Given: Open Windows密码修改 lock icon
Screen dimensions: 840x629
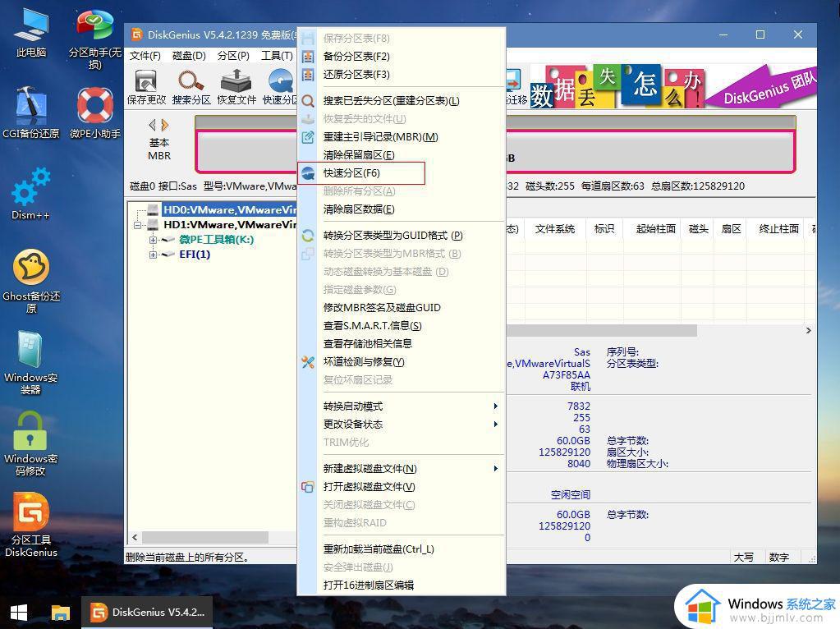Looking at the screenshot, I should click(31, 443).
